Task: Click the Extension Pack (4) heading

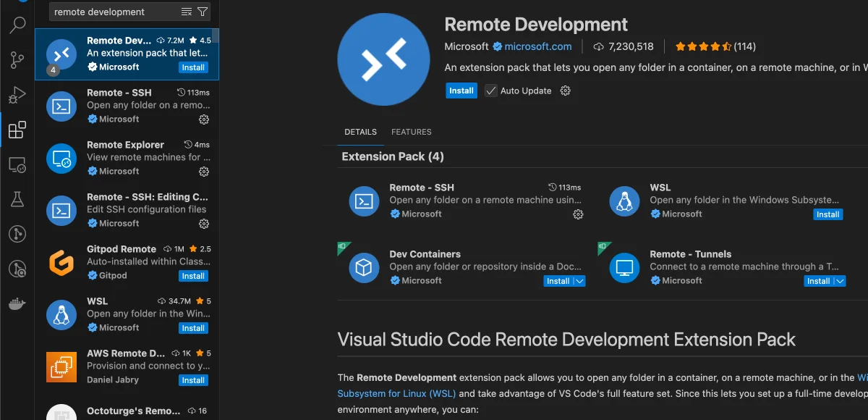Action: click(x=393, y=156)
